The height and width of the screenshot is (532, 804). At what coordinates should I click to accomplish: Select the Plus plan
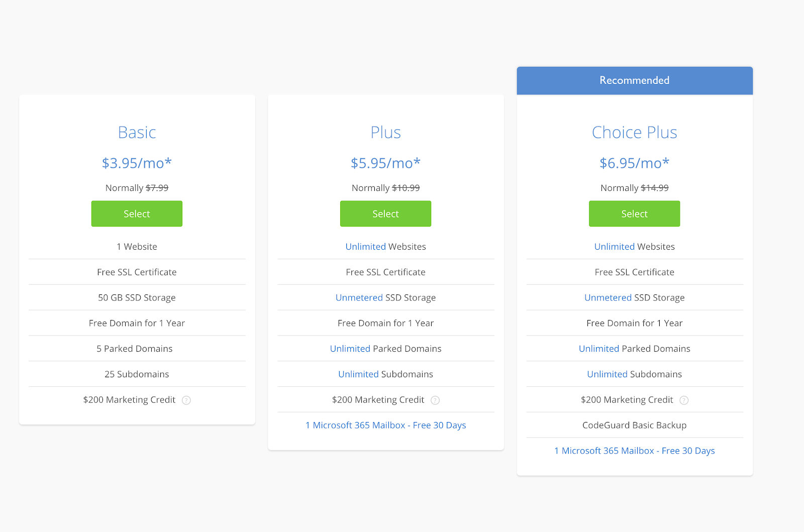point(385,214)
